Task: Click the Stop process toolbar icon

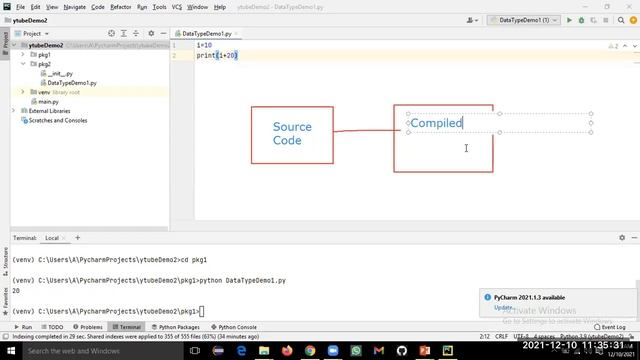Action: (606, 20)
